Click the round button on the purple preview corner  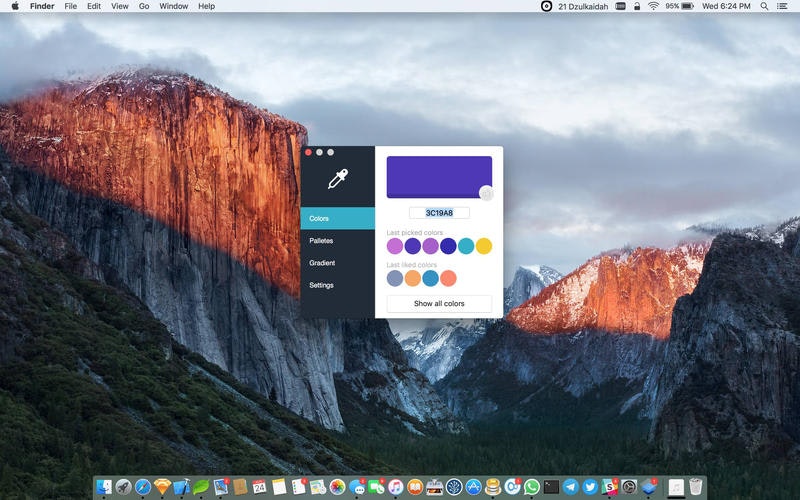(x=486, y=193)
